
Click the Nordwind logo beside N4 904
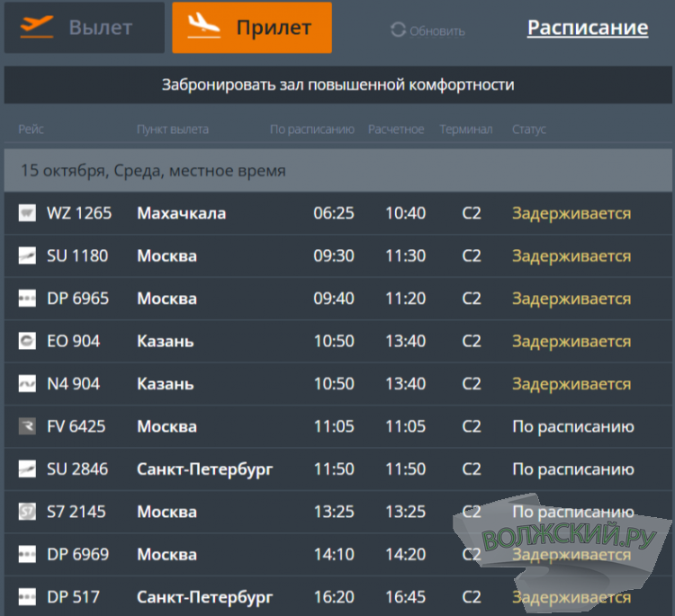click(27, 384)
